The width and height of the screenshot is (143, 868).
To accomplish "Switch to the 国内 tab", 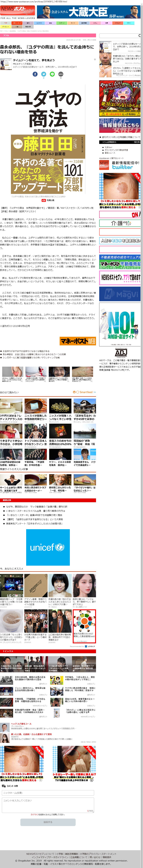I will click(28, 23).
